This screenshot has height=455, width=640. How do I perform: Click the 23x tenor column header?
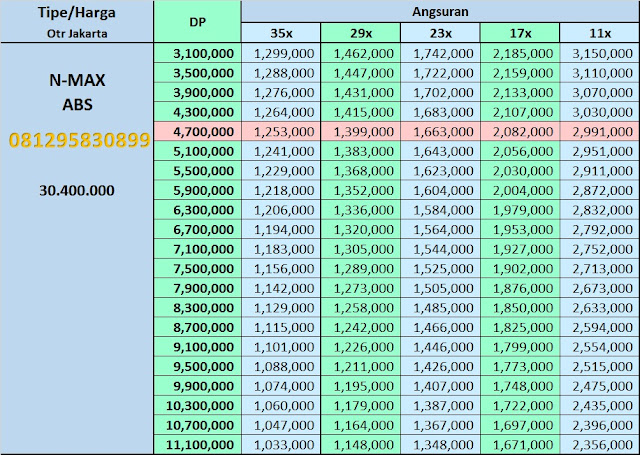pyautogui.click(x=440, y=32)
